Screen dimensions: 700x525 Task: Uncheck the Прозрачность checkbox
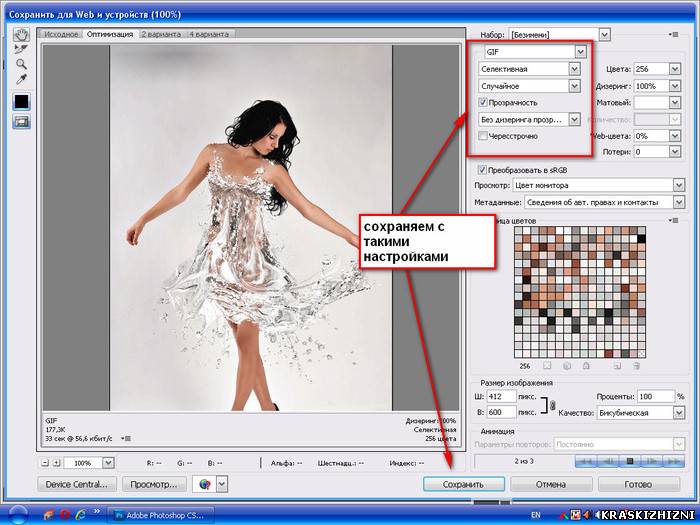pyautogui.click(x=483, y=102)
